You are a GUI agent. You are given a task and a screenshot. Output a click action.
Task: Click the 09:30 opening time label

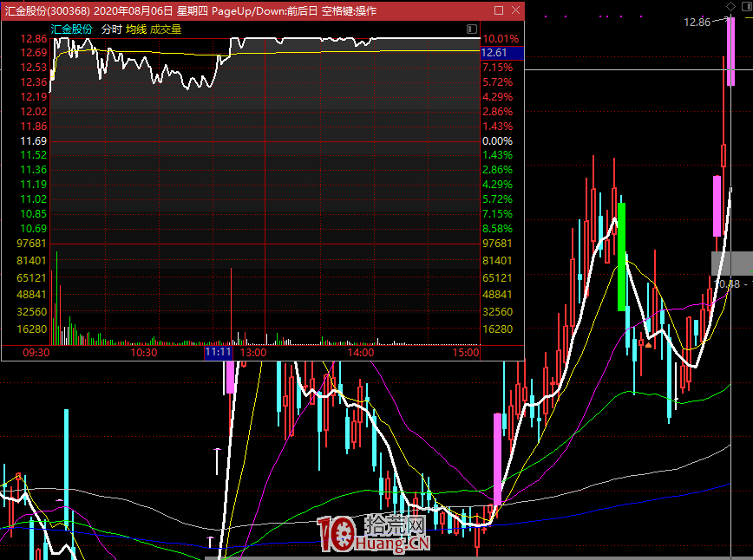click(36, 353)
